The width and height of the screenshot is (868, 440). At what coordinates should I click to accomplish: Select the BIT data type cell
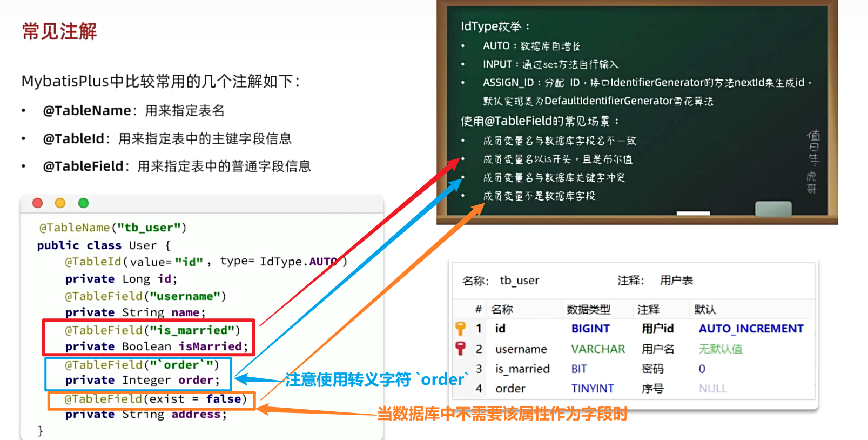tap(579, 369)
